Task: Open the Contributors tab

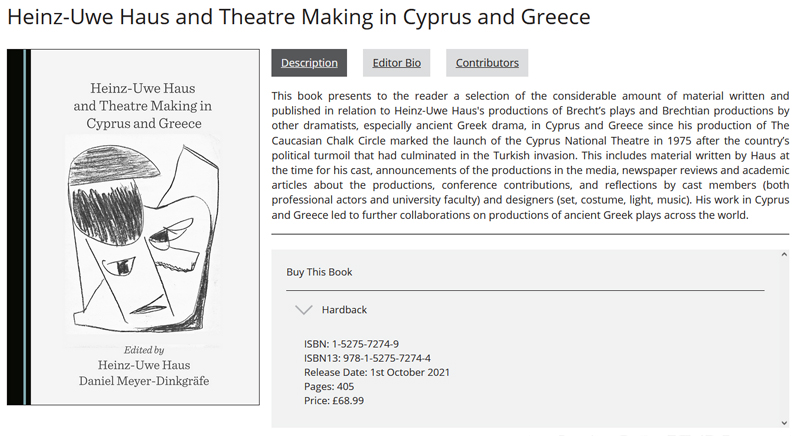Action: click(x=487, y=63)
